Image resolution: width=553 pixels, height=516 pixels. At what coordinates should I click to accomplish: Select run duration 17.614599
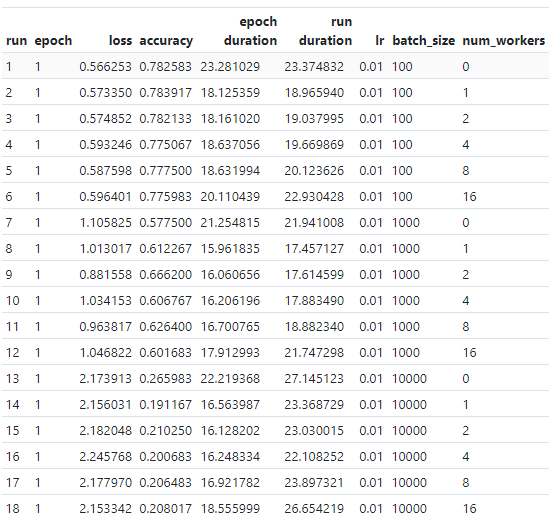(314, 275)
